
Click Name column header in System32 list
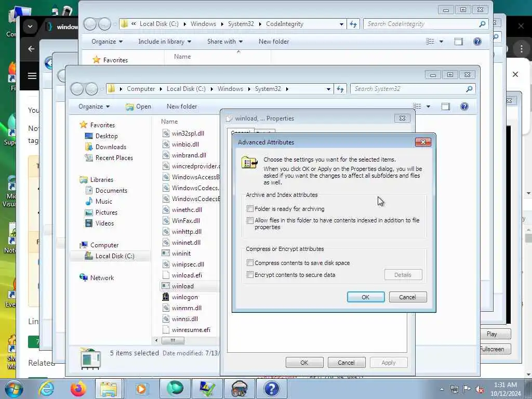click(x=169, y=122)
